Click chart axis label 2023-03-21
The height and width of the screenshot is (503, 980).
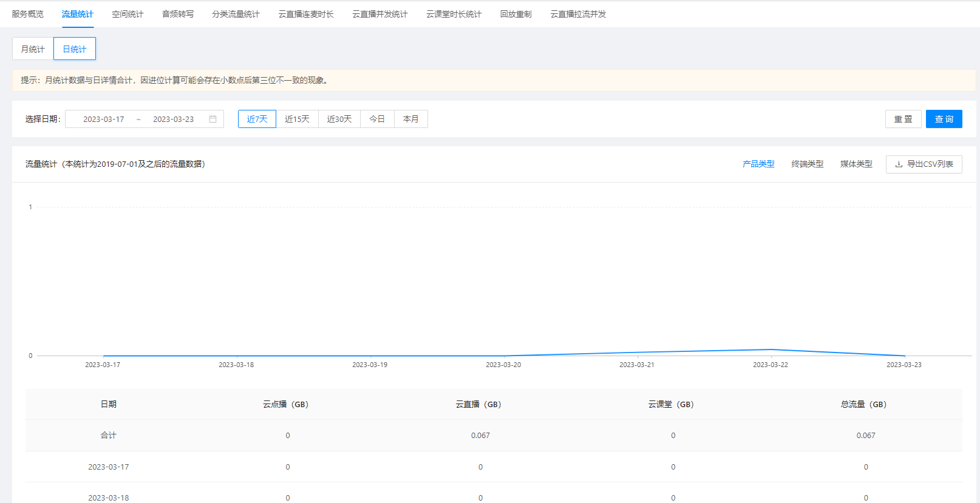637,365
